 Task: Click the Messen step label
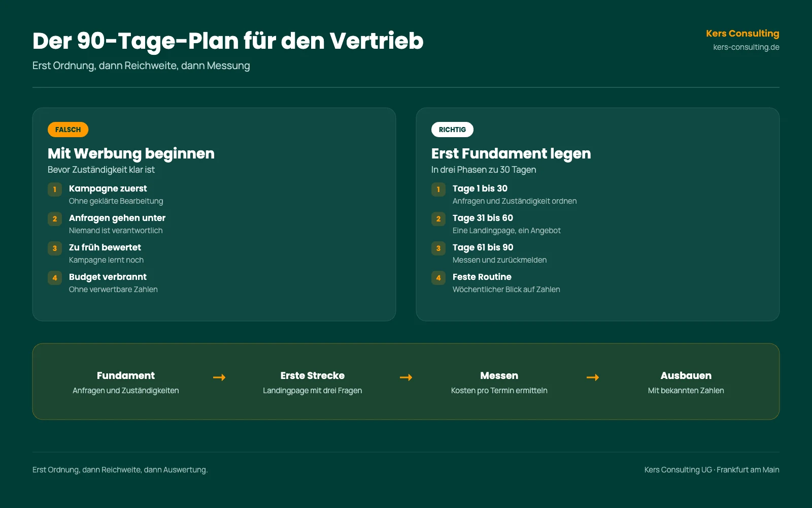[x=499, y=375]
